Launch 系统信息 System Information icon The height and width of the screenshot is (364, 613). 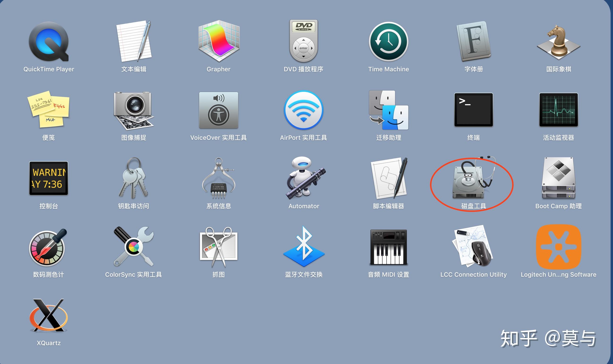(219, 178)
